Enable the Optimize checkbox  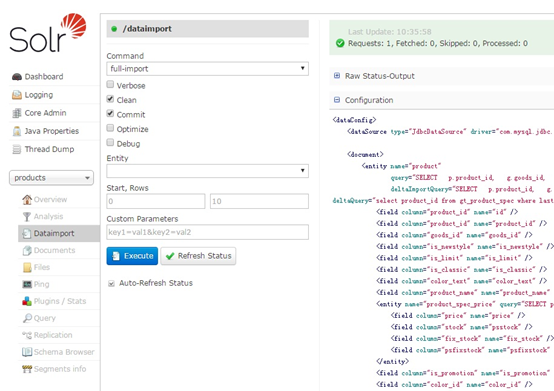pyautogui.click(x=110, y=128)
